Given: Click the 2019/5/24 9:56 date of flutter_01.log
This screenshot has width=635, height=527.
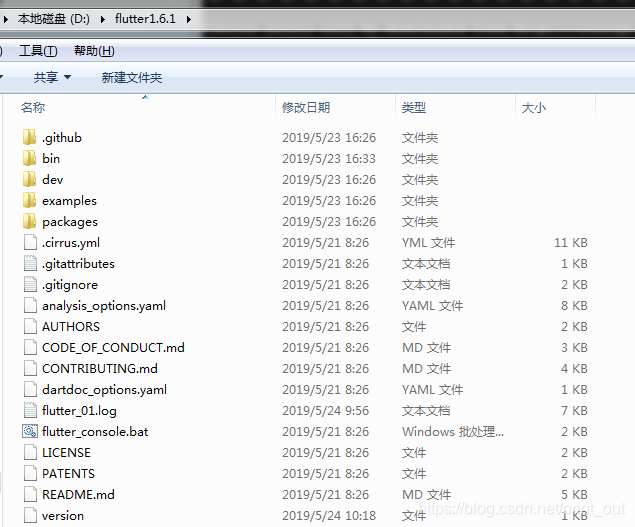Looking at the screenshot, I should 326,411.
